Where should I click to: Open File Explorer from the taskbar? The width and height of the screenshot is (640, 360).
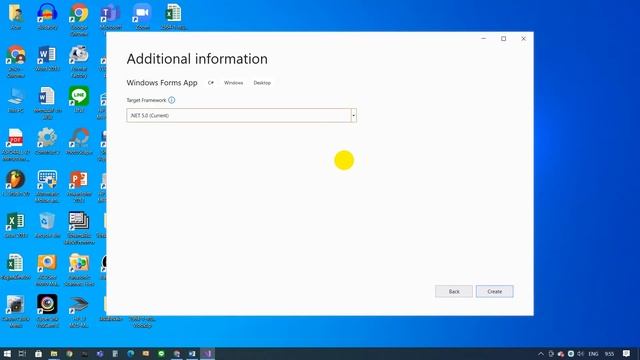pyautogui.click(x=54, y=354)
